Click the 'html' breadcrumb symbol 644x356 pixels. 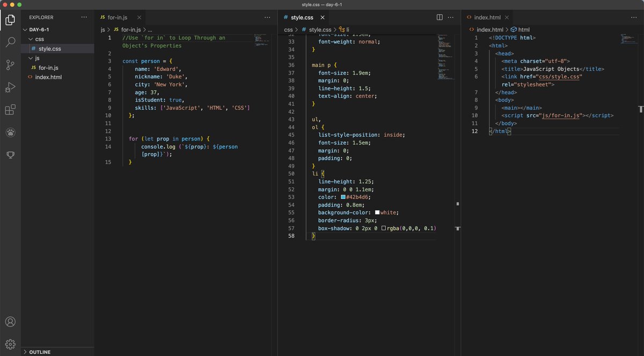(520, 30)
